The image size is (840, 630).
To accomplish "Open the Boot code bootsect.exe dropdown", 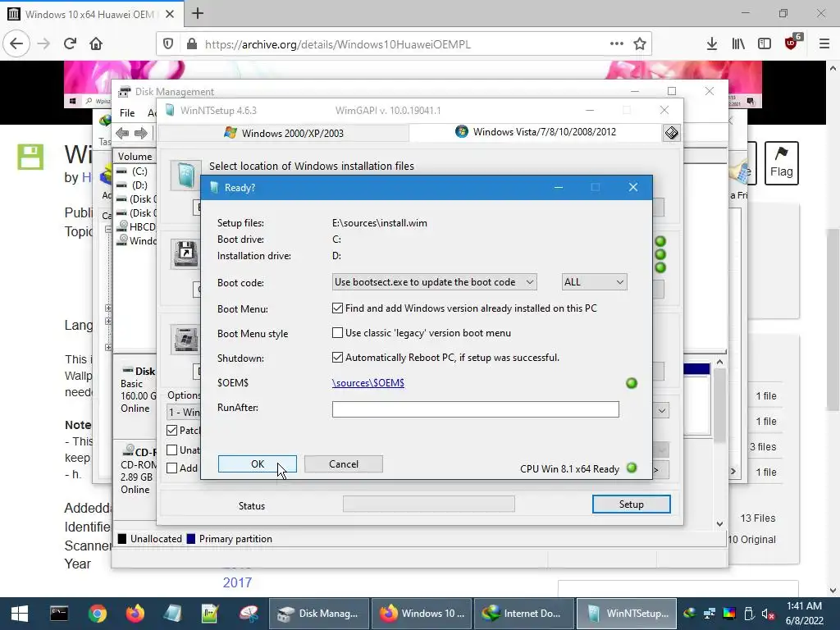I will click(x=434, y=282).
